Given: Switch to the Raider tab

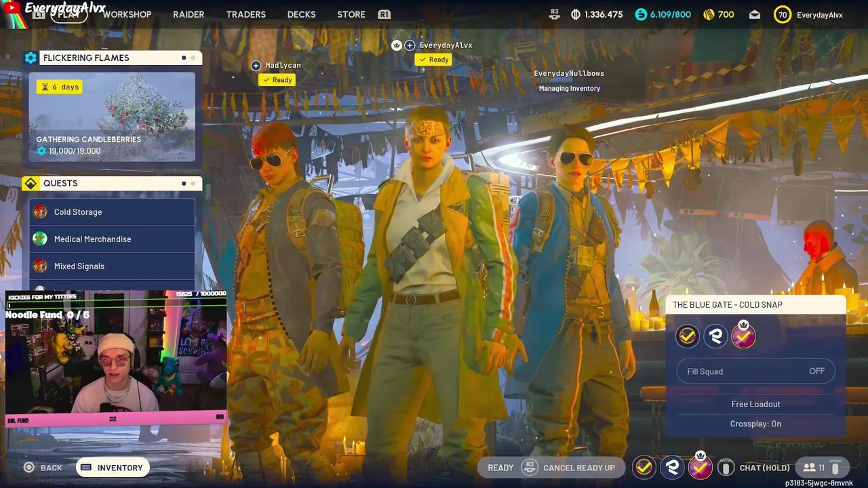Looking at the screenshot, I should pyautogui.click(x=189, y=14).
